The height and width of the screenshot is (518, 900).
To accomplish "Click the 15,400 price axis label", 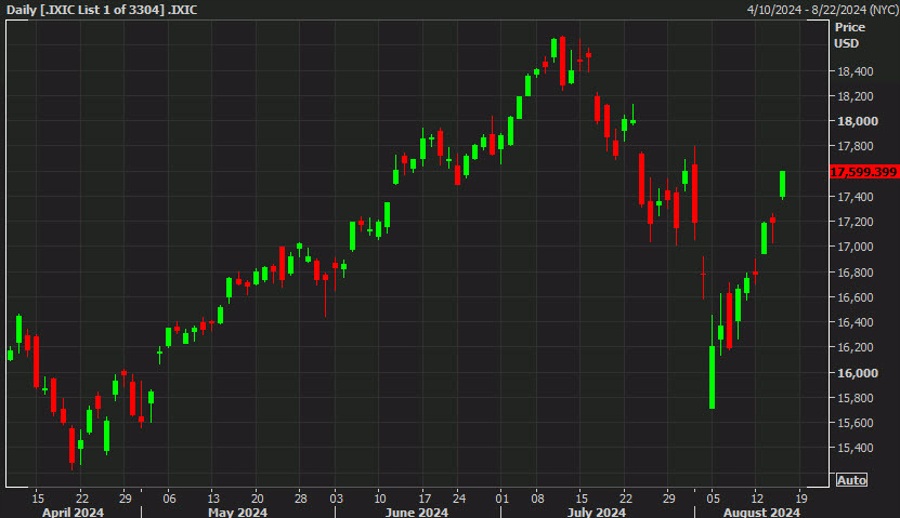I will (x=855, y=448).
